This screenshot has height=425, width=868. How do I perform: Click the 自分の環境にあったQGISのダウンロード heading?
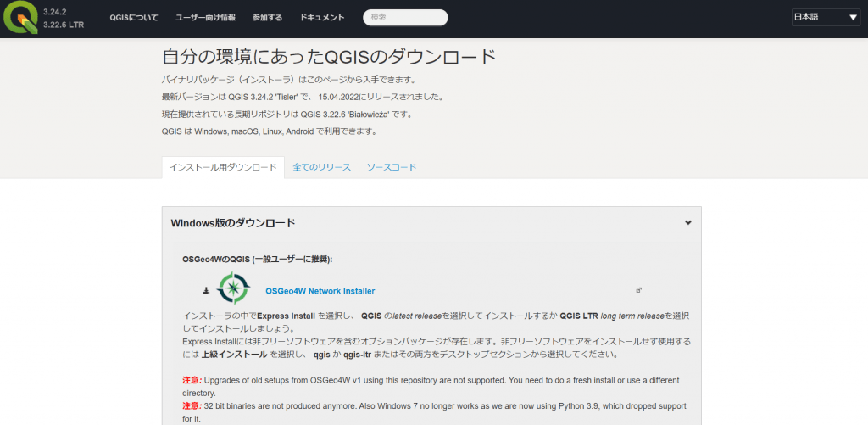pyautogui.click(x=328, y=57)
